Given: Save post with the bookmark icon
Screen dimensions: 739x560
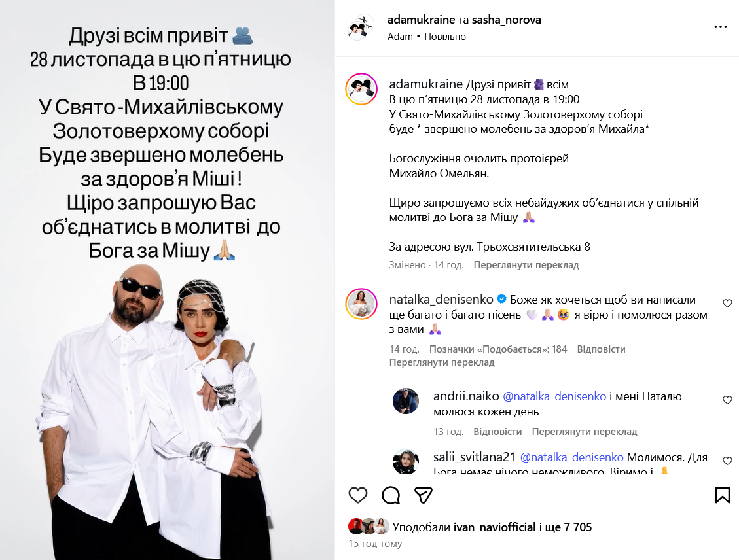Looking at the screenshot, I should tap(722, 495).
